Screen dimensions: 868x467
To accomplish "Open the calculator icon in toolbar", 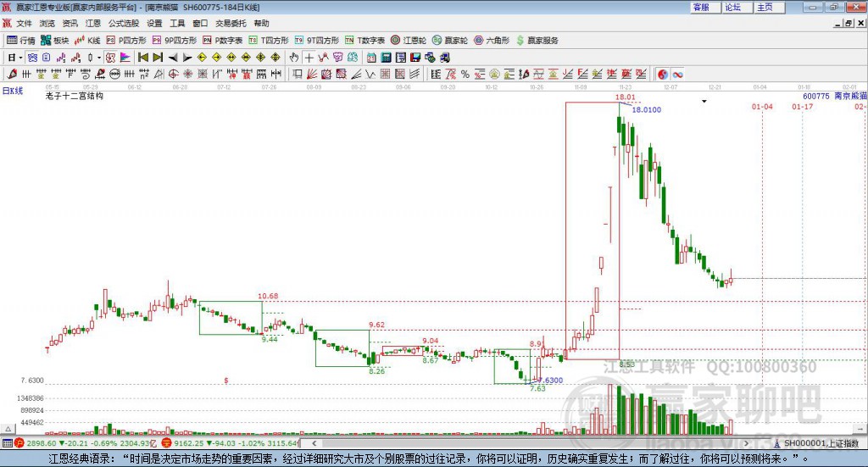I will 387,58.
